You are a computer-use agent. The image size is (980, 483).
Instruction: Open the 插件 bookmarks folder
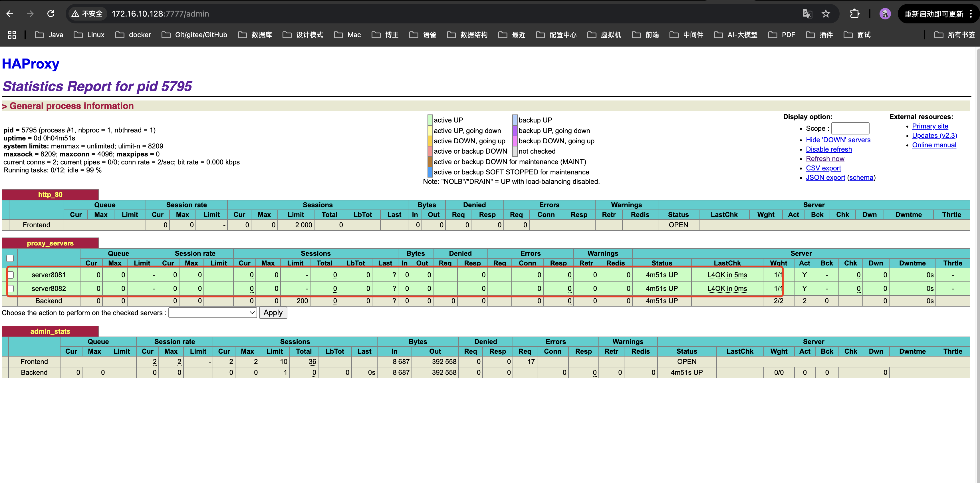tap(819, 35)
